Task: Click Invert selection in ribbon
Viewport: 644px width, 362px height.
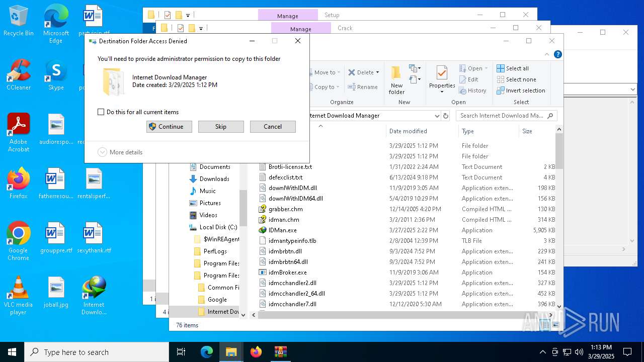Action: pos(521,90)
